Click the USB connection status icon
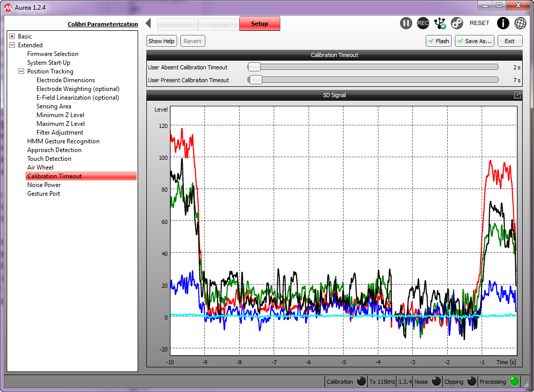 pyautogui.click(x=440, y=23)
